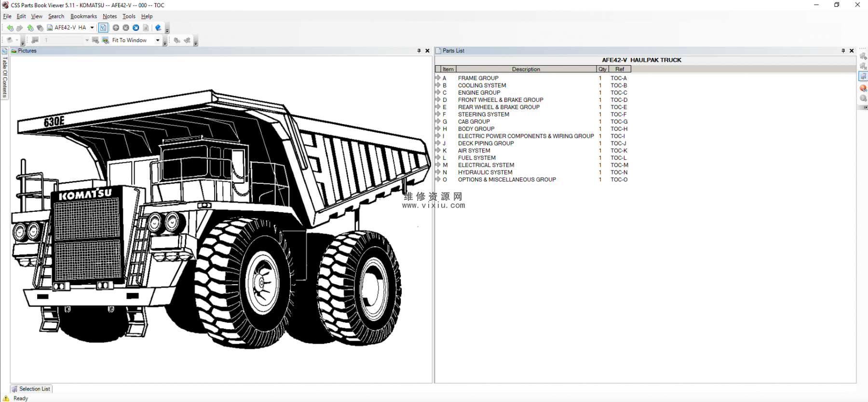Pin the Pictures panel

tap(419, 51)
